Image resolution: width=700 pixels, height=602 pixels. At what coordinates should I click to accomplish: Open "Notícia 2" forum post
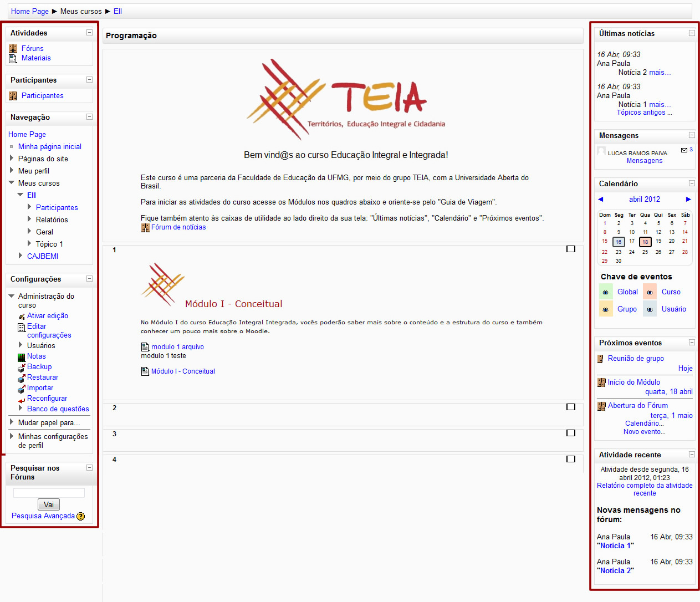click(x=615, y=571)
